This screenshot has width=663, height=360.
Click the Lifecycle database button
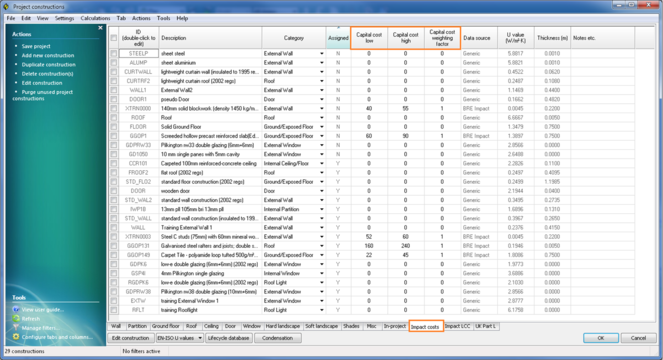pos(228,338)
